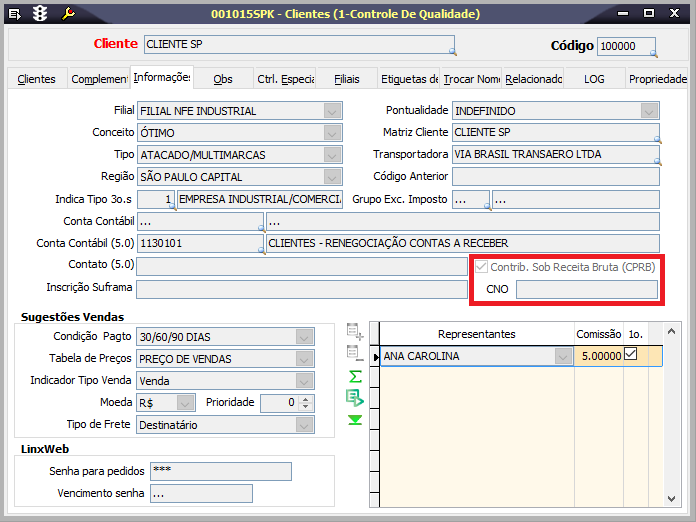Open the Etiquetas tab
The image size is (696, 522).
point(409,79)
